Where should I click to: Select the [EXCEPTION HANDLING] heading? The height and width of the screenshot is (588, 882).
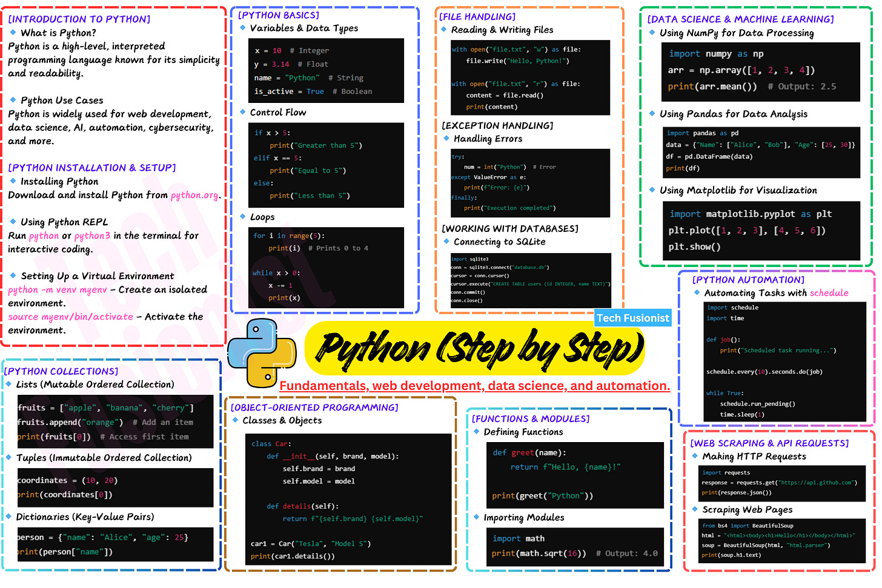pos(498,126)
